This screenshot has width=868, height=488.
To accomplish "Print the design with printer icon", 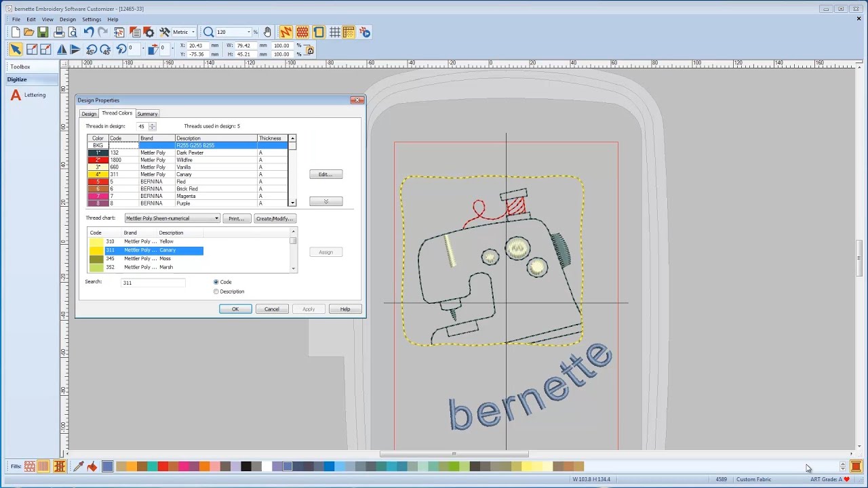I will (x=59, y=32).
